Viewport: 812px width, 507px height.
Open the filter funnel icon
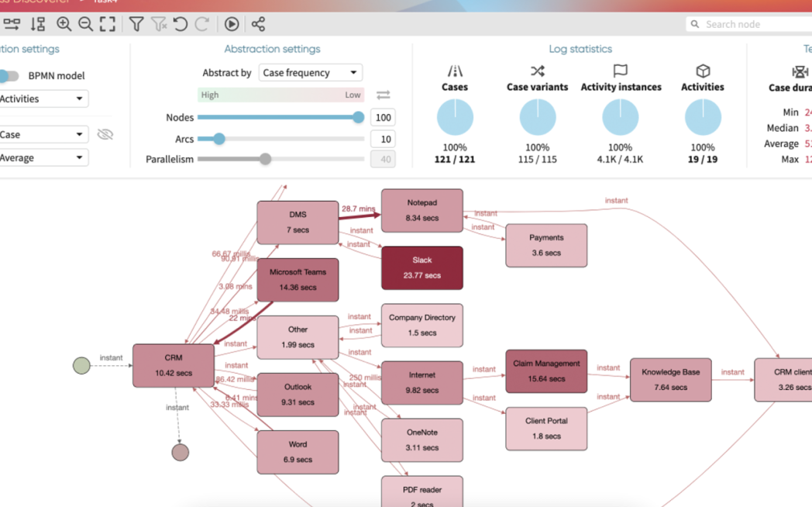click(x=136, y=24)
